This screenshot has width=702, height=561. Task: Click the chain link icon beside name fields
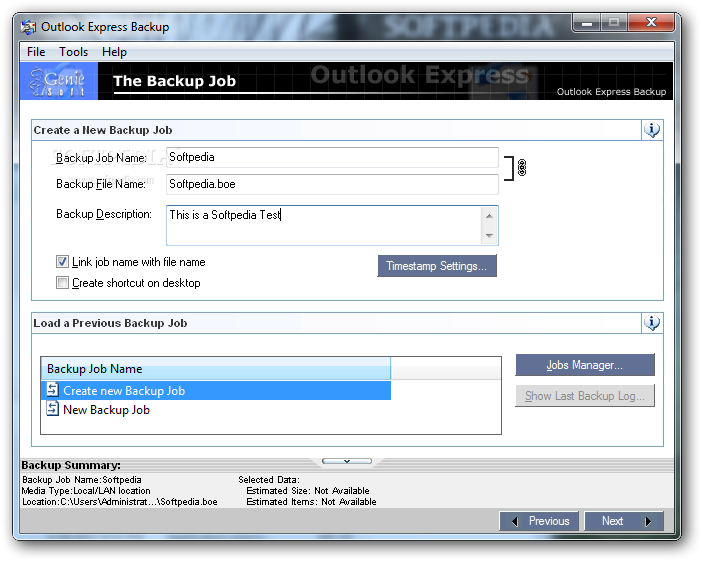click(x=522, y=167)
